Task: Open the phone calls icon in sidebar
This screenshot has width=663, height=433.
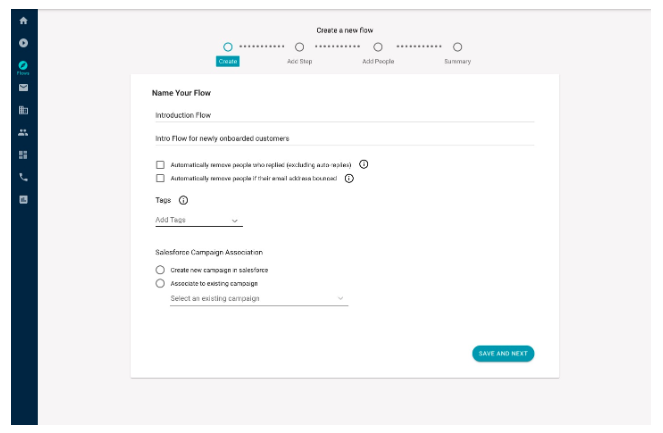Action: pos(24,177)
